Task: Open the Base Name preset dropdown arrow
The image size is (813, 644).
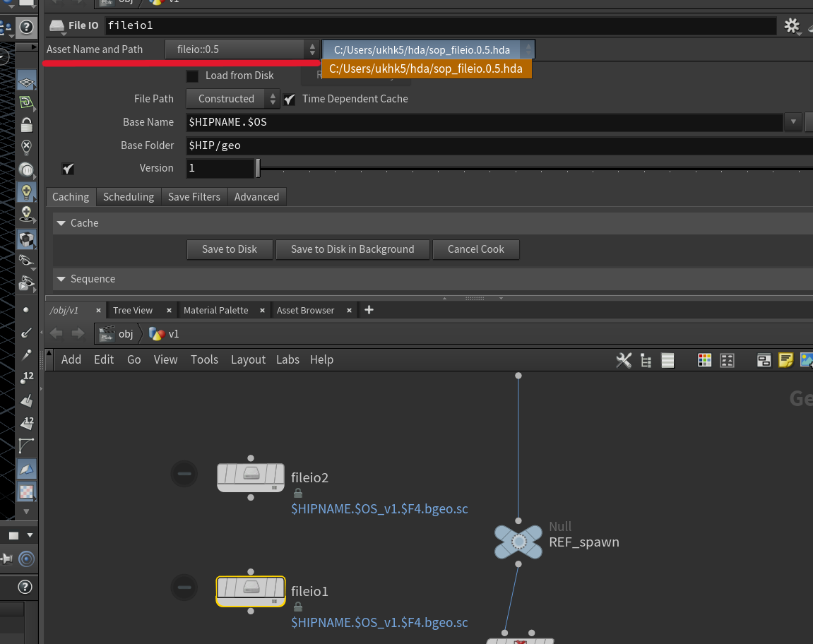Action: (793, 122)
